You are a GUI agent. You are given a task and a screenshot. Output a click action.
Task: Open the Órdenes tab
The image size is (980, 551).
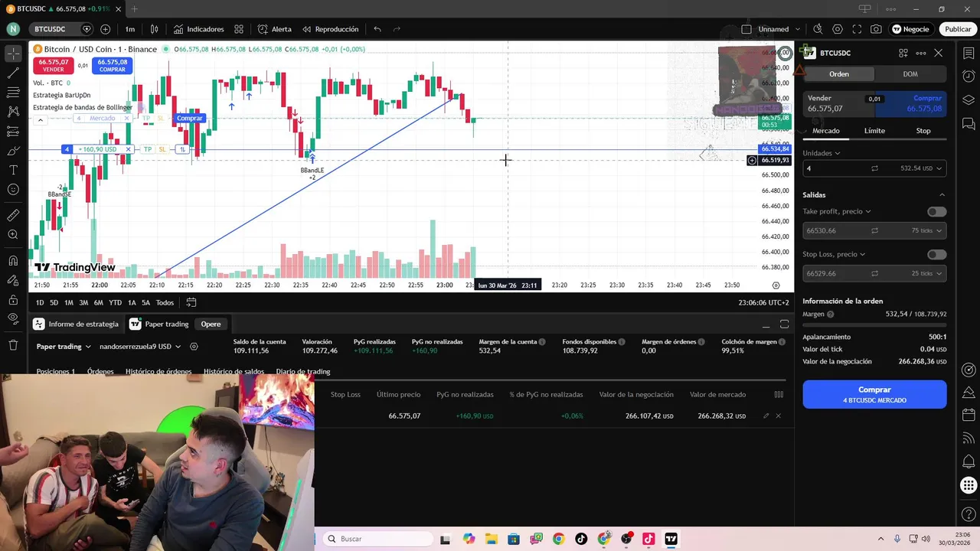[x=100, y=372]
